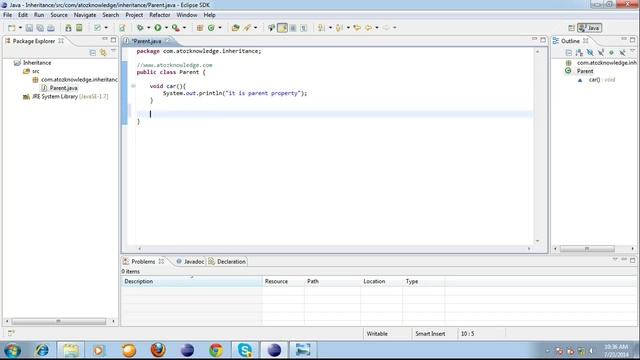Open Firefox from the taskbar

158,350
